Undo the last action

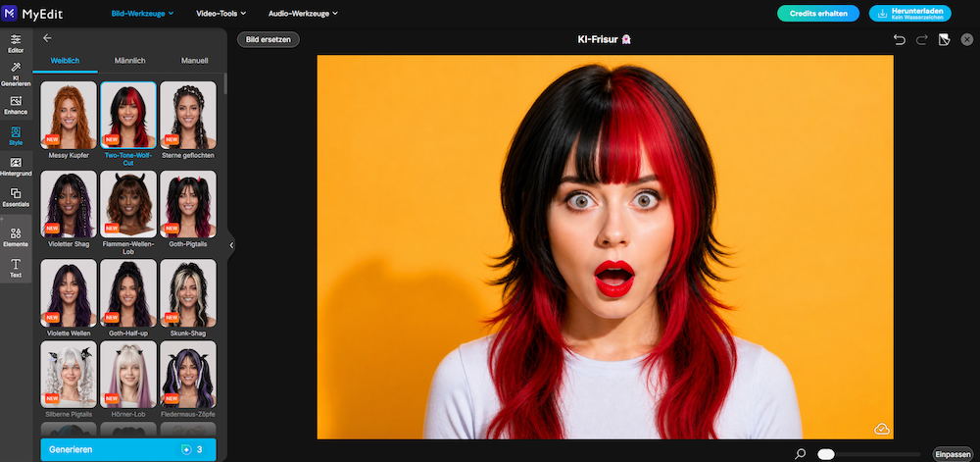899,40
